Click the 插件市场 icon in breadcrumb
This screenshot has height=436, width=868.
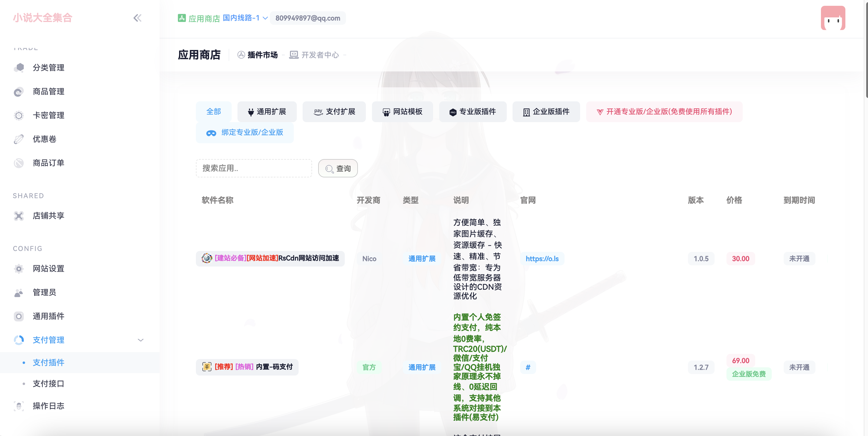click(x=241, y=55)
